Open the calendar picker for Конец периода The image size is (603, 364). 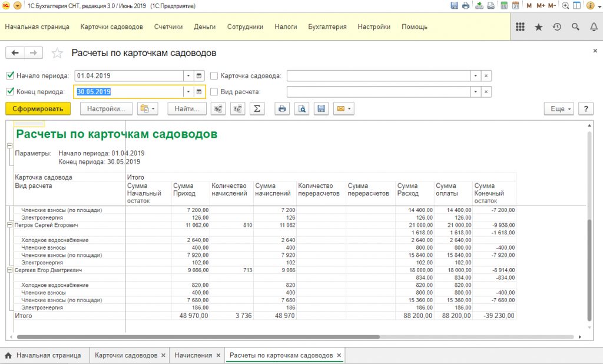[199, 92]
